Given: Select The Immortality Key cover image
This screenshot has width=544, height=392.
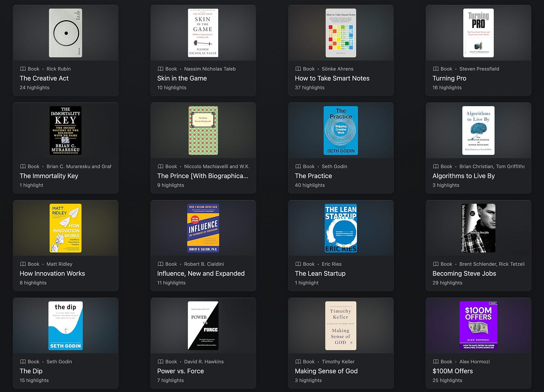Looking at the screenshot, I should point(65,130).
